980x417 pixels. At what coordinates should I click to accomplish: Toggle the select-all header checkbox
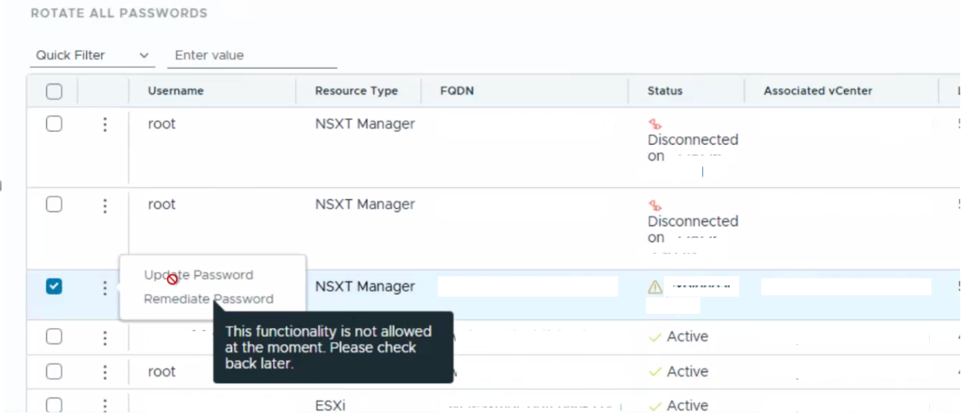click(54, 92)
